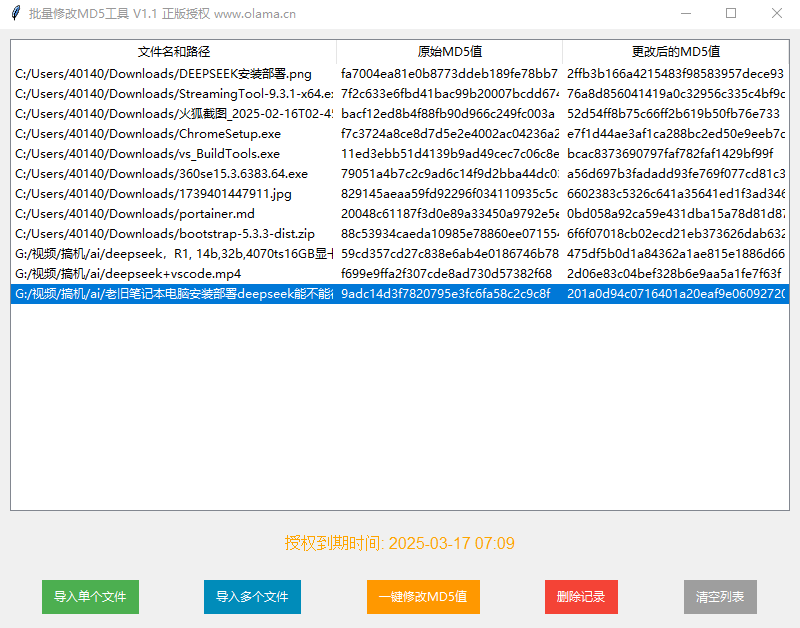Click 导入单个文件 button

(90, 596)
